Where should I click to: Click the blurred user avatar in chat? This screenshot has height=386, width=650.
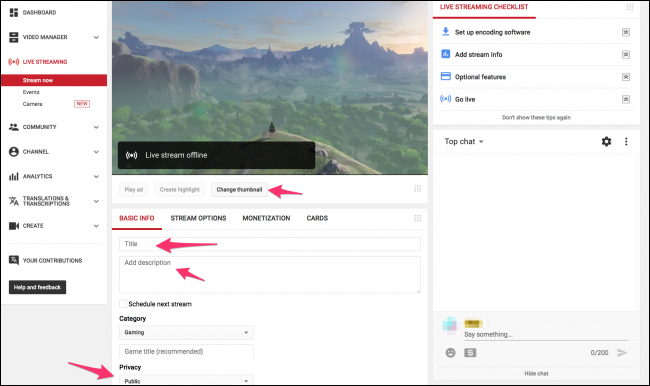pyautogui.click(x=450, y=325)
